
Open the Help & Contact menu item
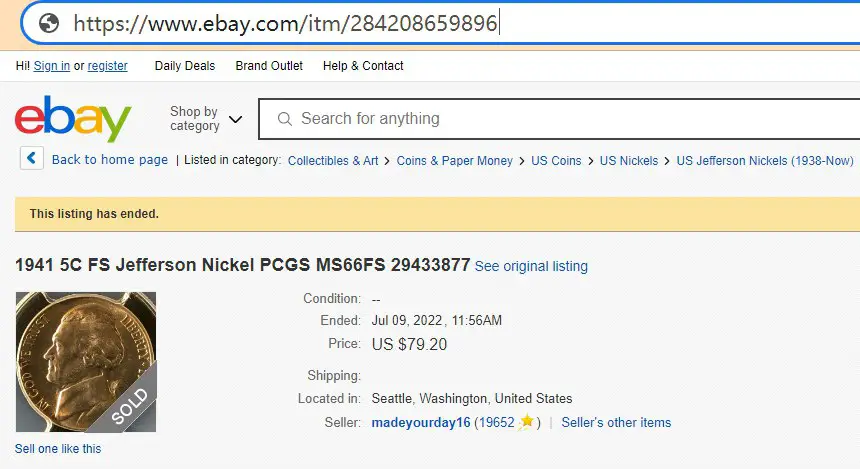pos(363,66)
